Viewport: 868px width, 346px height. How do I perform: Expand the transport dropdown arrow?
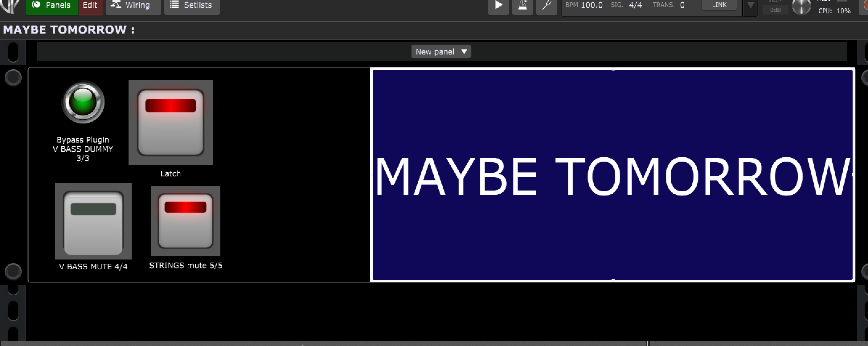[x=750, y=6]
